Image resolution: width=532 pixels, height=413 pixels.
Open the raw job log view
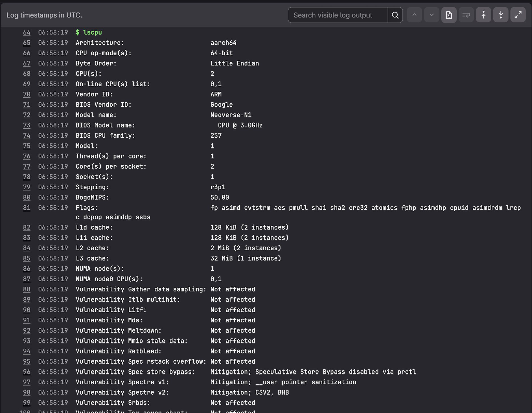pos(449,15)
